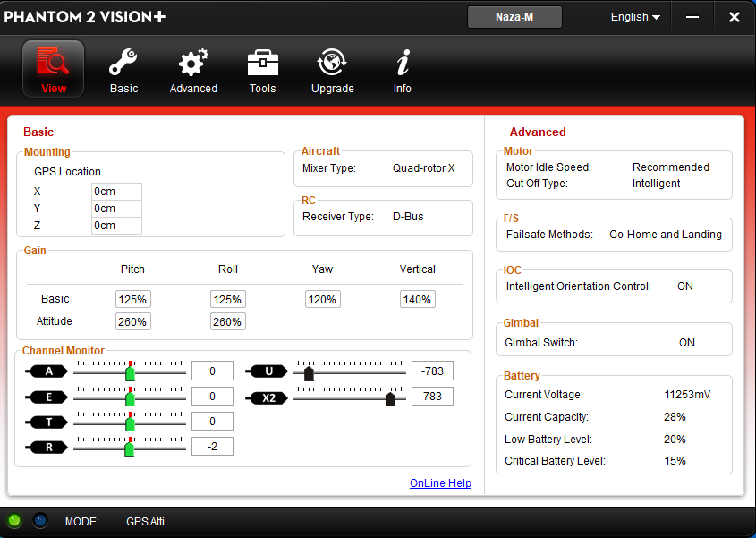
Task: Minimize the Phantom 2 Vision+ window
Action: tap(692, 17)
